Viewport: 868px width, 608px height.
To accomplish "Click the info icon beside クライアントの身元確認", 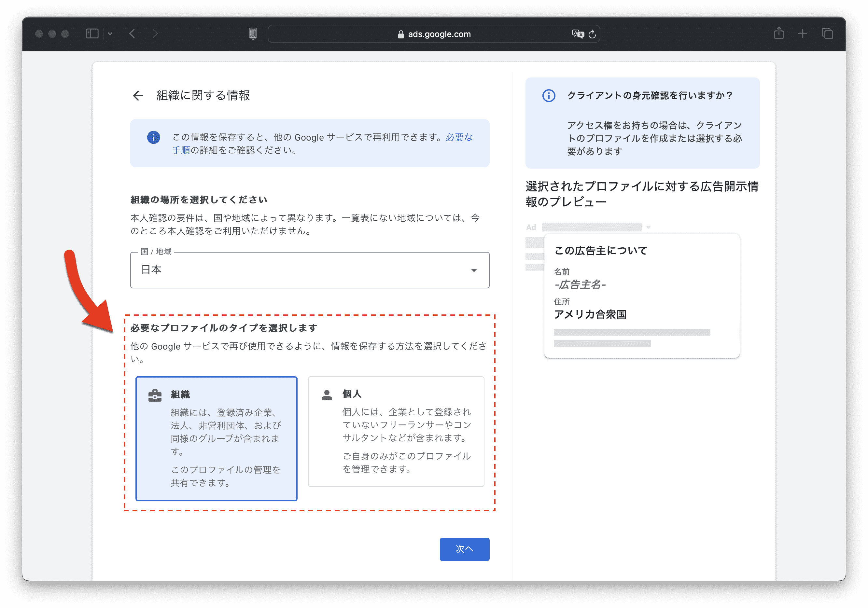I will tap(549, 96).
